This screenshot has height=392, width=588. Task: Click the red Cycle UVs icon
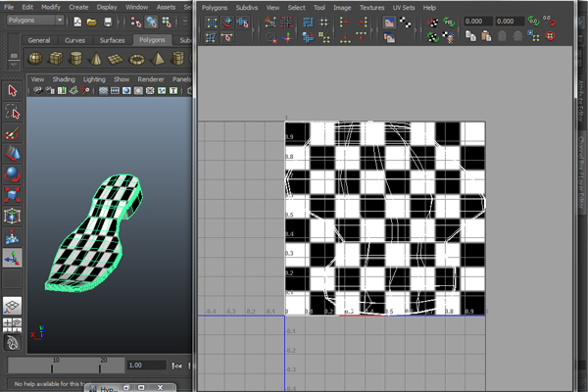[550, 36]
